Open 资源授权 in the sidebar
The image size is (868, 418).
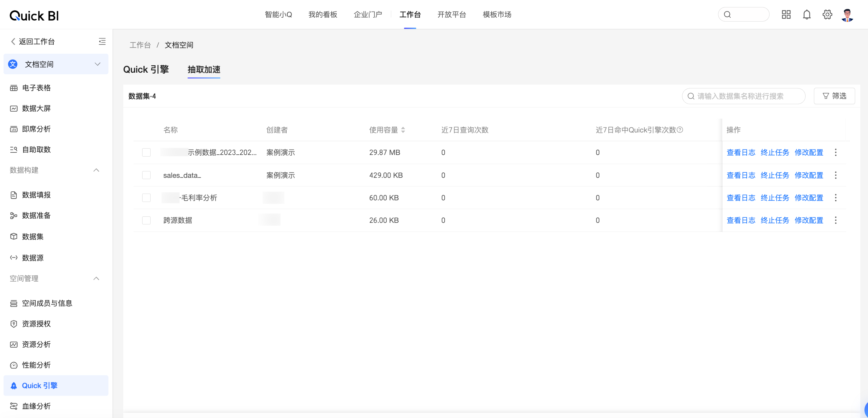[x=56, y=324]
